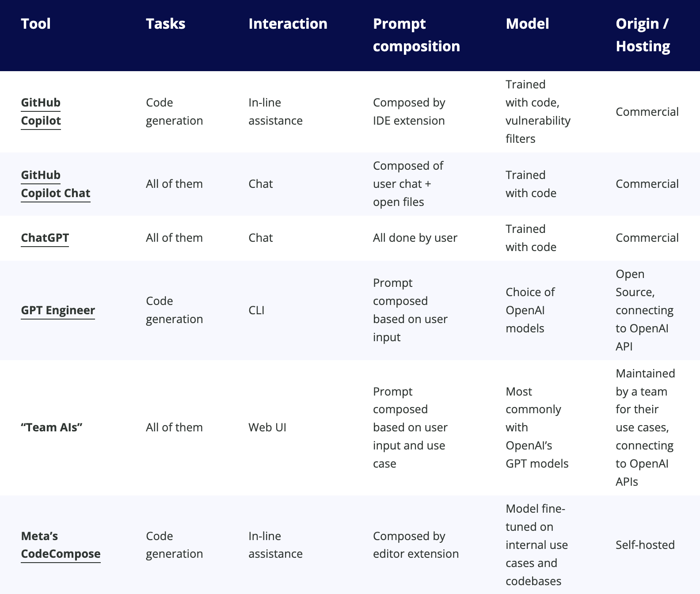700x594 pixels.
Task: Select the "All done by user" cell
Action: click(415, 238)
